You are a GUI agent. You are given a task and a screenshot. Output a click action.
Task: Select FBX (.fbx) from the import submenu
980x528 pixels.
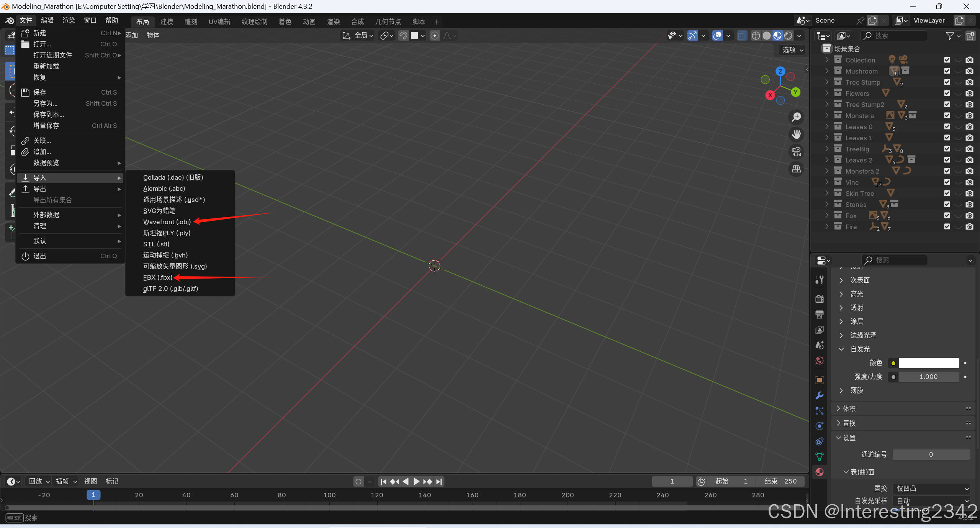[x=157, y=277]
